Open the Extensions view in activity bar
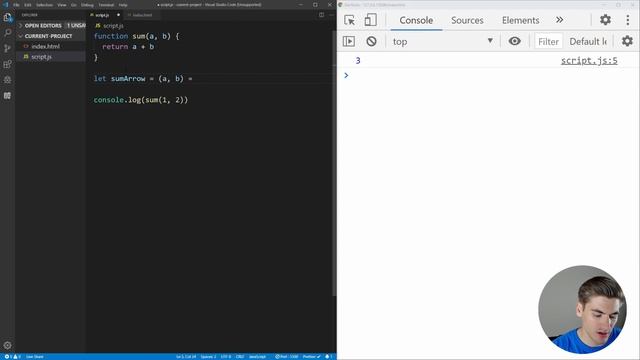Viewport: 640px width, 360px height. tap(7, 64)
